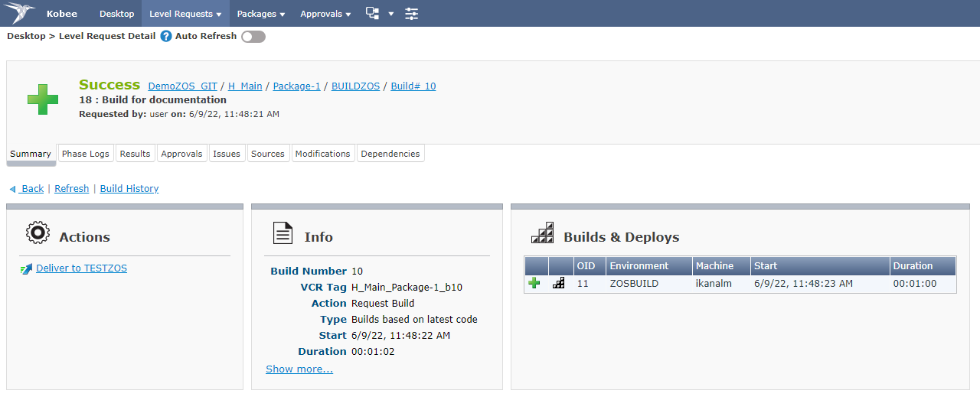Click the Refresh link

(x=72, y=189)
